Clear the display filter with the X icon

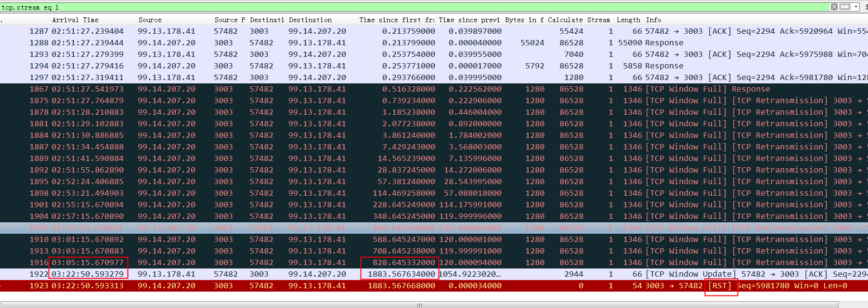(x=834, y=7)
